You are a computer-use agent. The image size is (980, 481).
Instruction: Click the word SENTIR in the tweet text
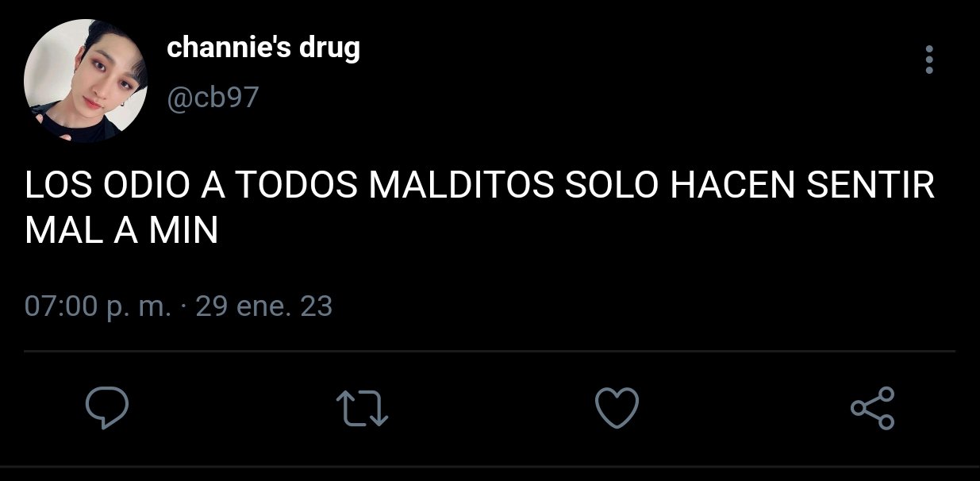point(870,187)
